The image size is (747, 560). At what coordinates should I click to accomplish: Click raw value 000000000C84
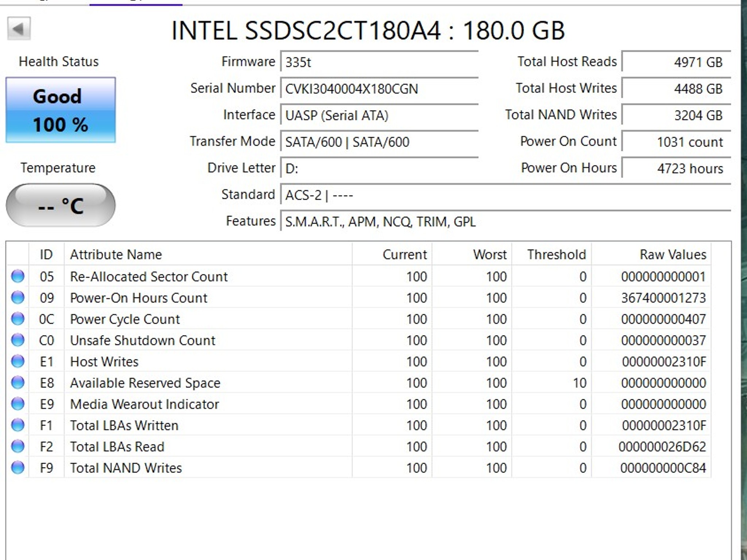pyautogui.click(x=663, y=468)
